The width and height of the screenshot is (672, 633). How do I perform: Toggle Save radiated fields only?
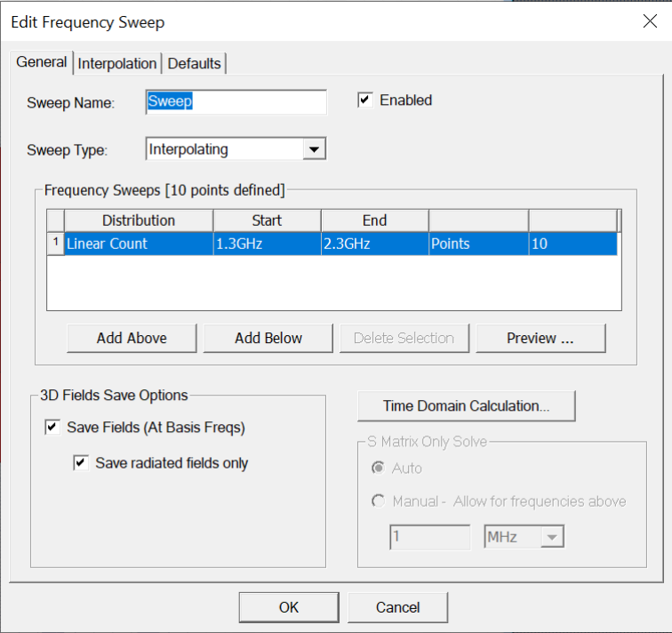[81, 463]
